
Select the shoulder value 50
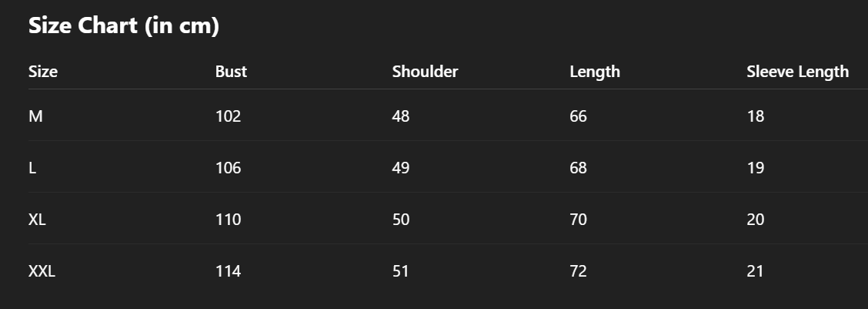click(401, 219)
